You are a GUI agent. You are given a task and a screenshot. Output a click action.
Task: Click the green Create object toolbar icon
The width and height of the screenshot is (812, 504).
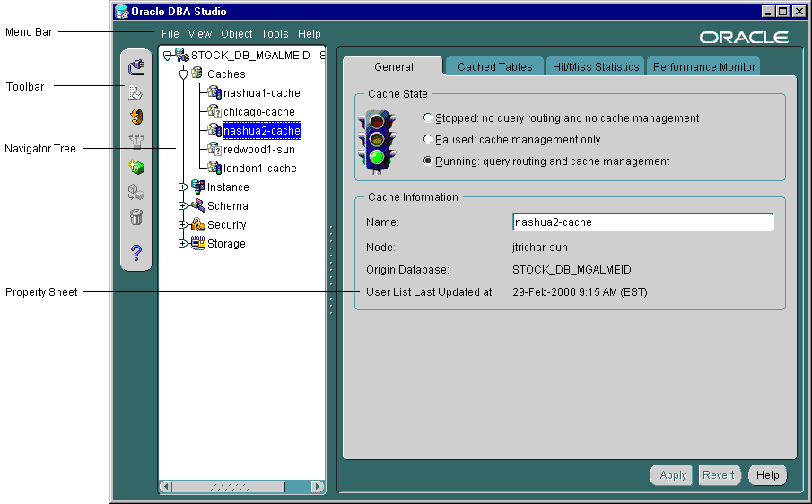coord(136,167)
